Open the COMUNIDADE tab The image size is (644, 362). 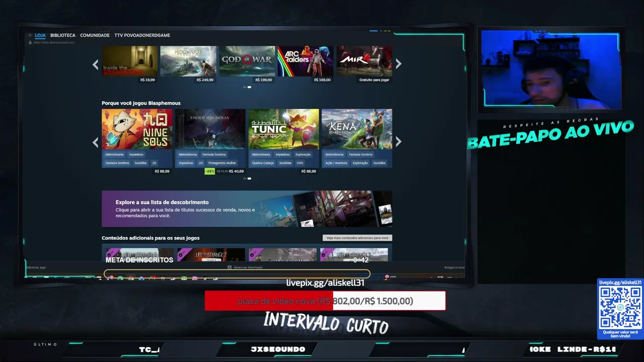point(95,35)
